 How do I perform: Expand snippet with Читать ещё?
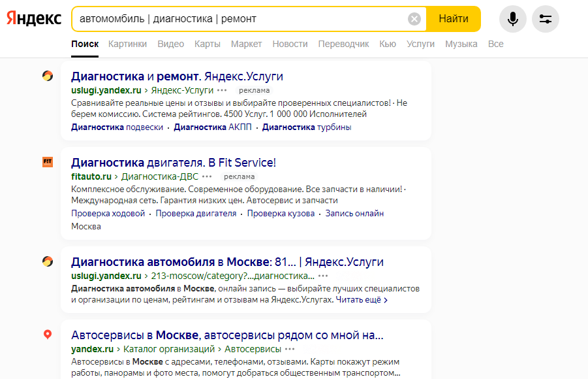362,300
